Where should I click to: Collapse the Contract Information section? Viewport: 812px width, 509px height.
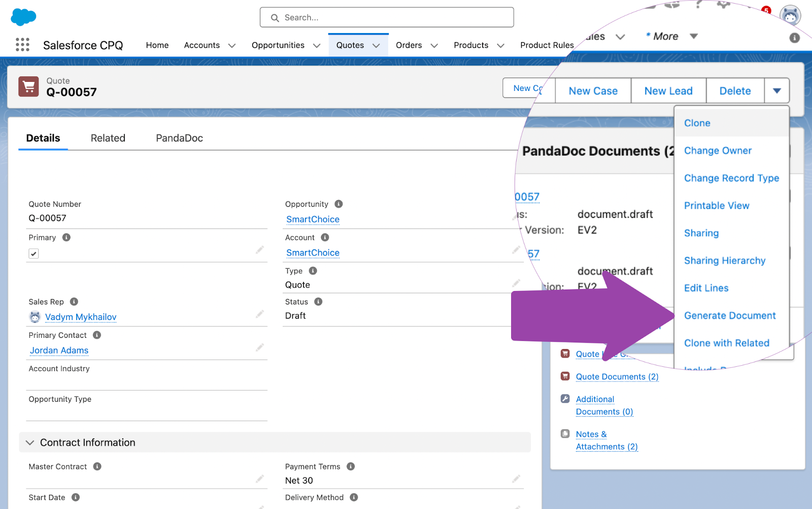click(30, 442)
